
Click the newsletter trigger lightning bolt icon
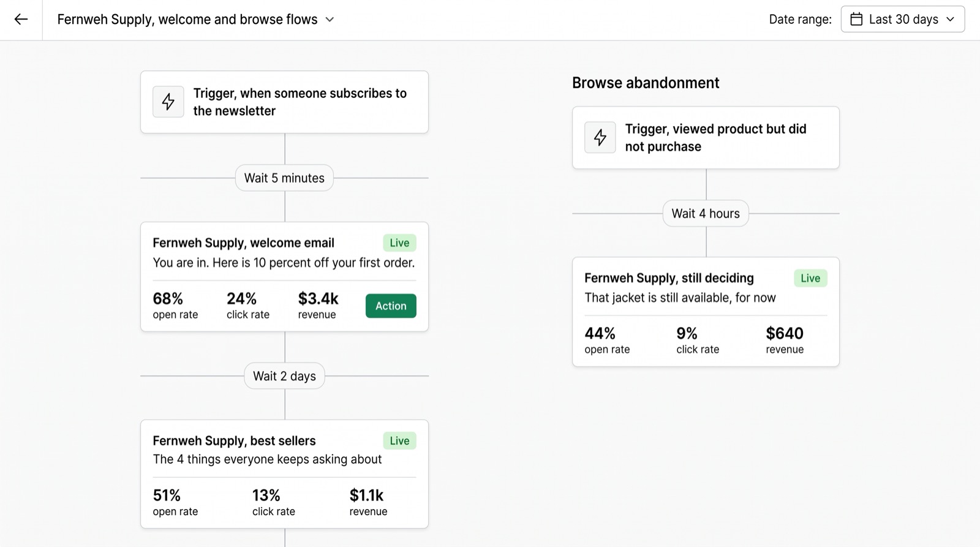coord(168,102)
